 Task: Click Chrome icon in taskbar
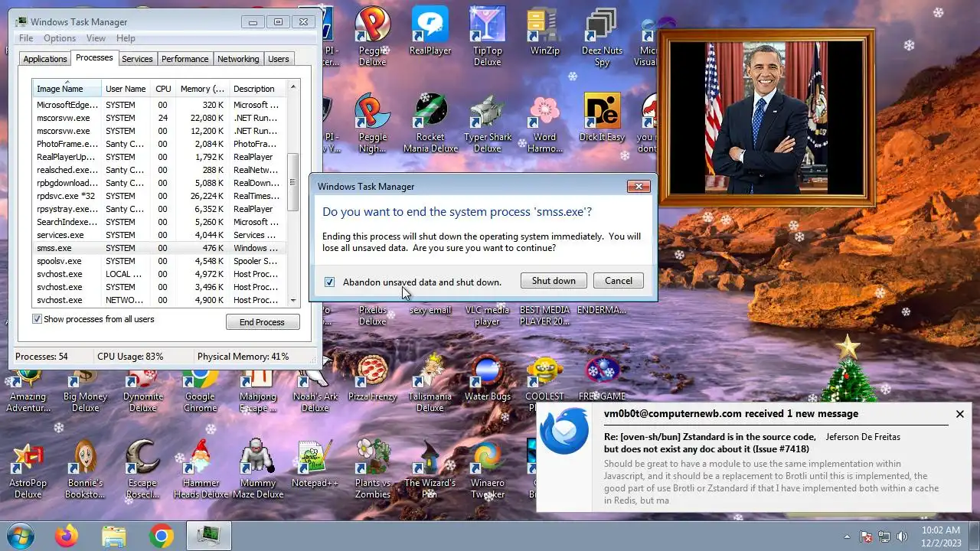click(161, 536)
